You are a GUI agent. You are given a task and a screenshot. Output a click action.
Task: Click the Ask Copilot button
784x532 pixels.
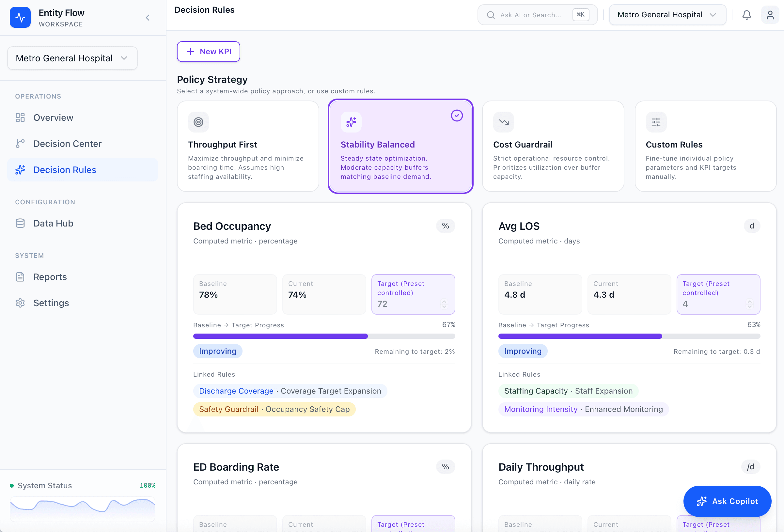coord(727,501)
